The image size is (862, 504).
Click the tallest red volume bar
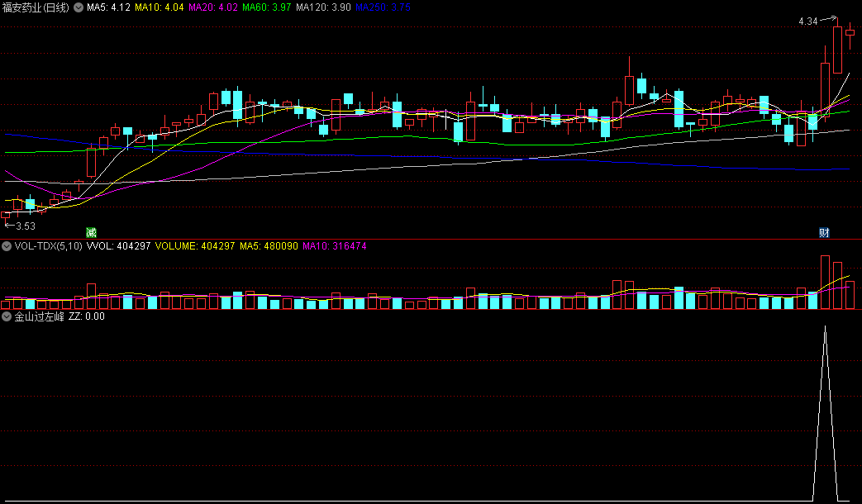click(x=825, y=282)
